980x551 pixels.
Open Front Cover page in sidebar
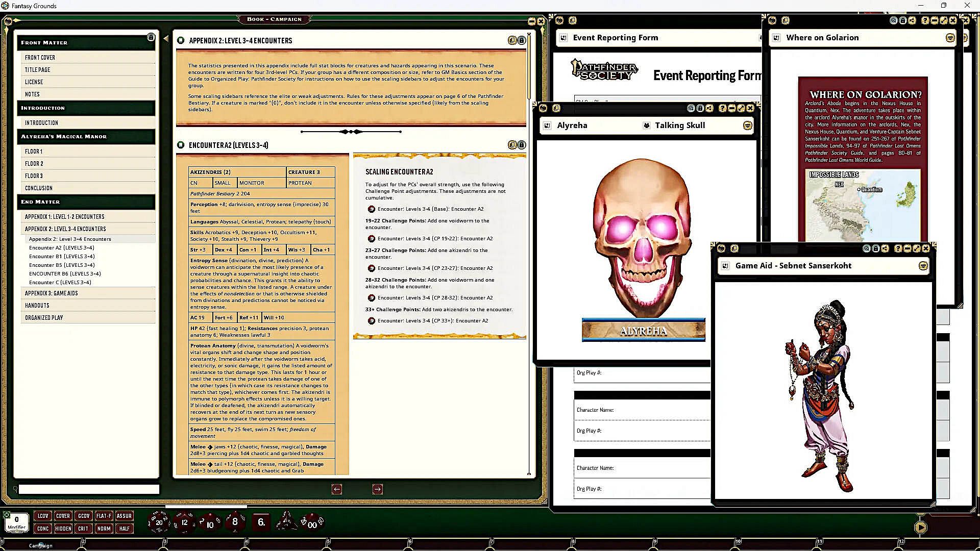pos(88,58)
